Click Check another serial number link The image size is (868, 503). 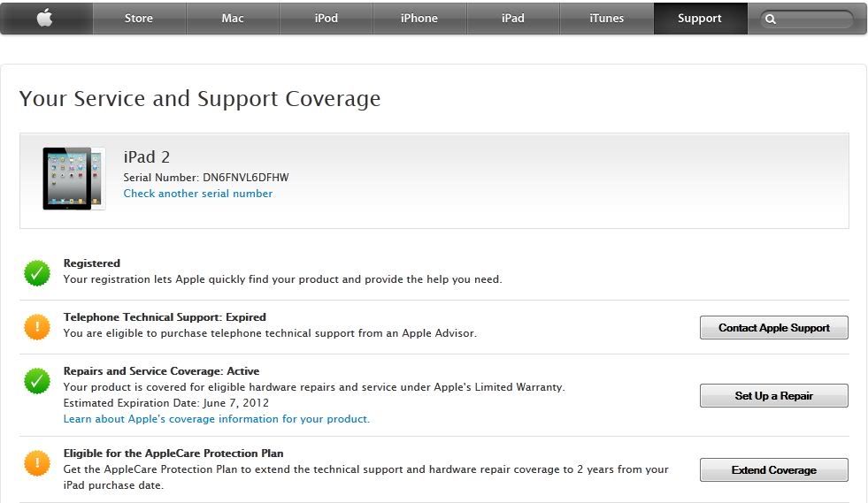point(197,194)
